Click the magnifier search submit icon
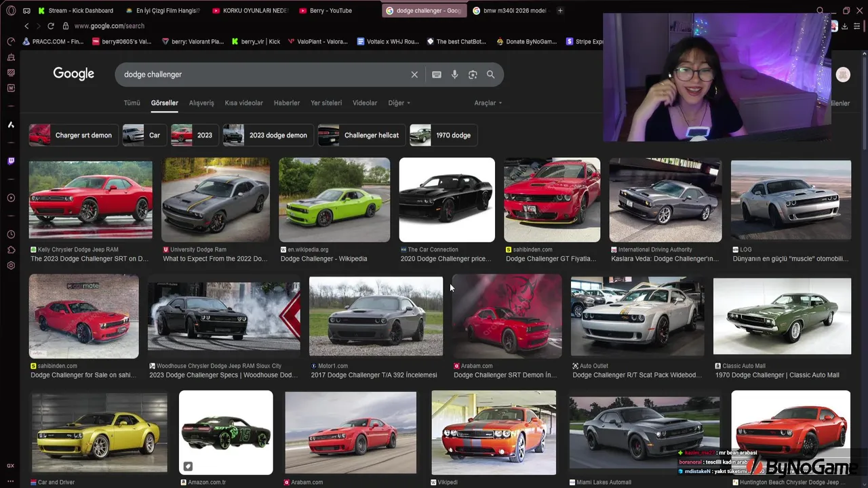868x488 pixels. (490, 75)
